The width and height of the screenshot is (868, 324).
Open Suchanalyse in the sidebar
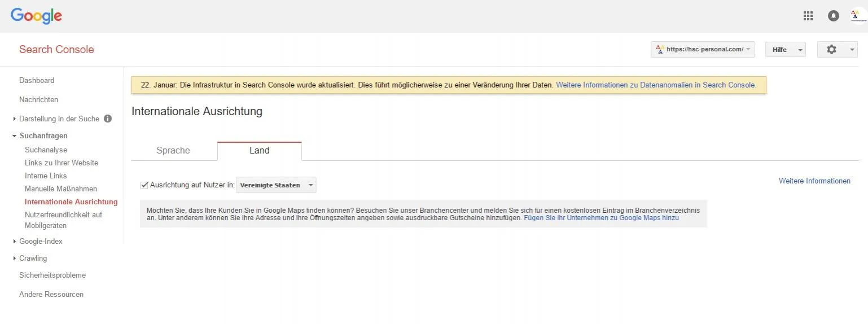(x=46, y=150)
